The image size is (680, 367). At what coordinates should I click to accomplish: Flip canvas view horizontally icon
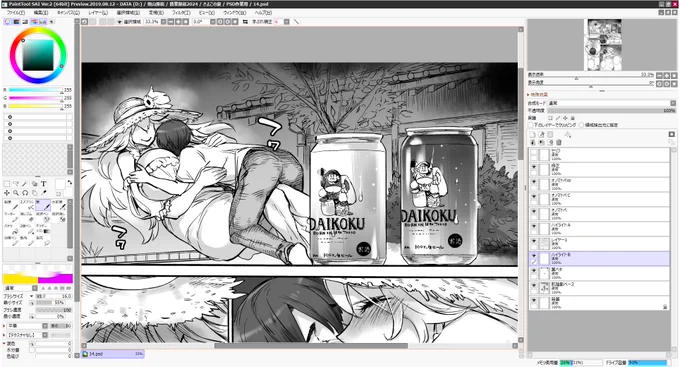[245, 22]
